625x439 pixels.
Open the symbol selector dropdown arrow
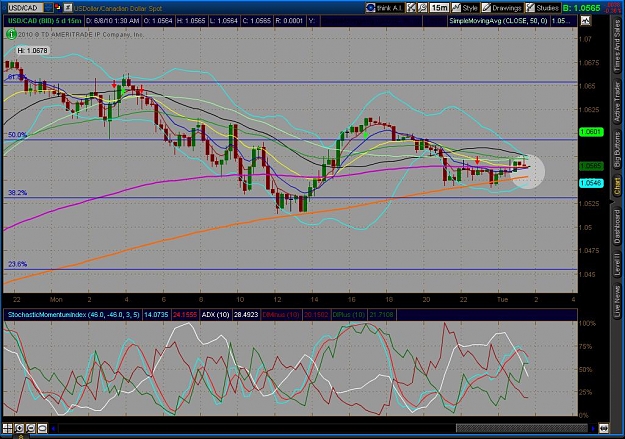coord(48,8)
